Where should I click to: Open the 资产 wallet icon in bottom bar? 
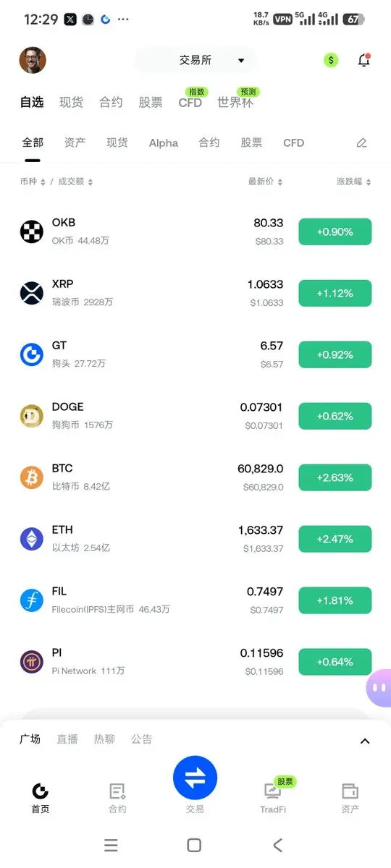tap(350, 791)
